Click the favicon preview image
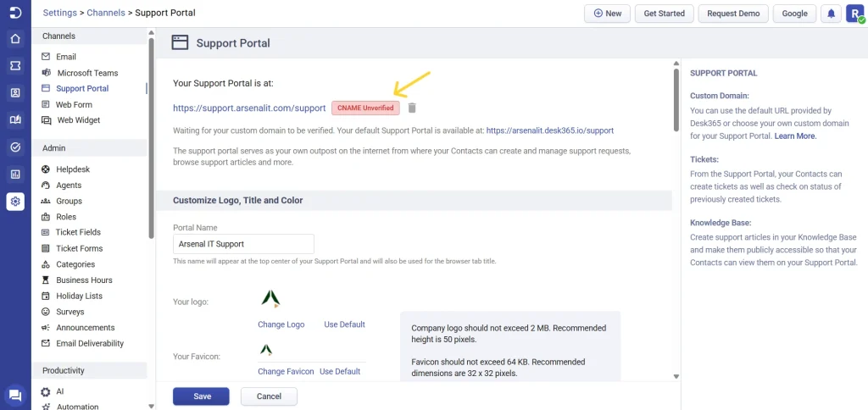Viewport: 868px width, 410px height. (x=266, y=350)
